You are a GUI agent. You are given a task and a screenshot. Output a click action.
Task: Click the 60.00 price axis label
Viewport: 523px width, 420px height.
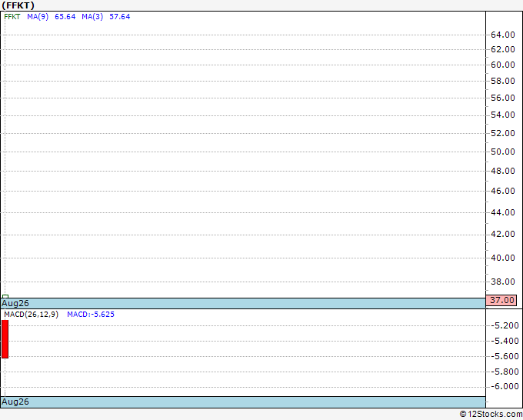[503, 65]
